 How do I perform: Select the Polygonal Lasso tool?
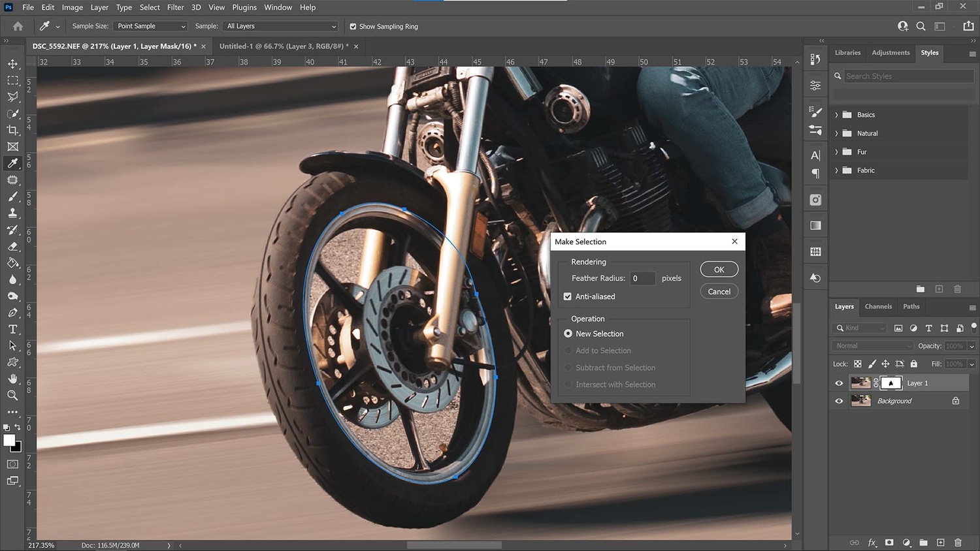pos(12,97)
